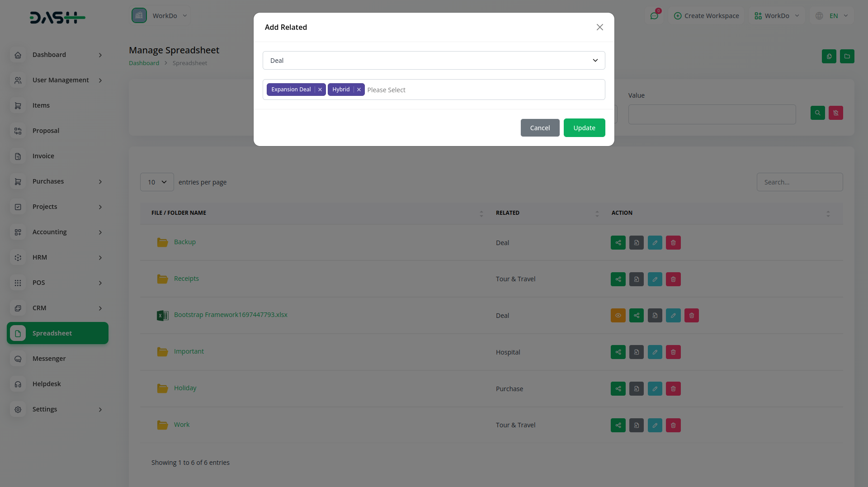Click the Helpdesk headset icon
Viewport: 868px width, 487px height.
pyautogui.click(x=18, y=384)
